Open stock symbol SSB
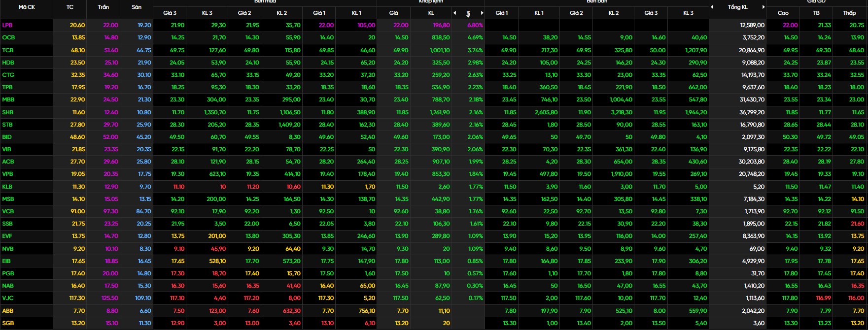Viewport: 868px width, 330px height. pos(7,224)
